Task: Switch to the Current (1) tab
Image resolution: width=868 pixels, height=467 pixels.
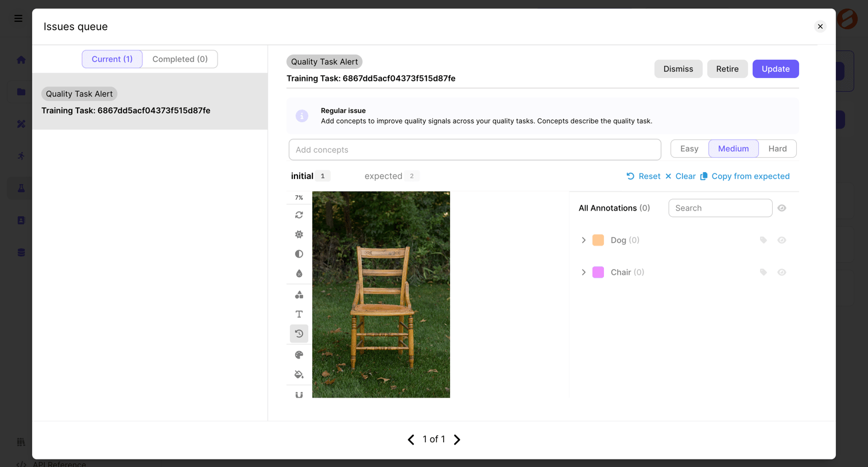Action: click(x=112, y=59)
